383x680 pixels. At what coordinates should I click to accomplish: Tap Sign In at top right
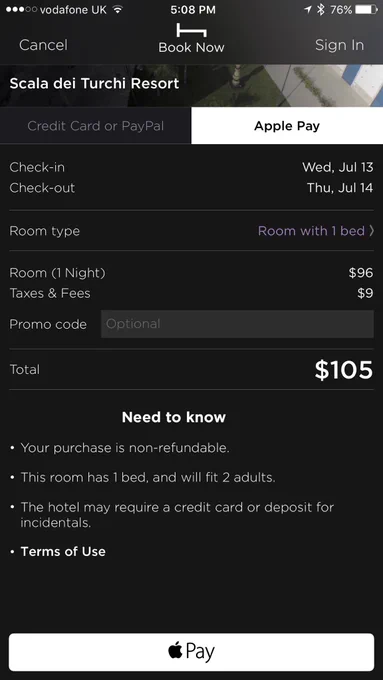(339, 45)
